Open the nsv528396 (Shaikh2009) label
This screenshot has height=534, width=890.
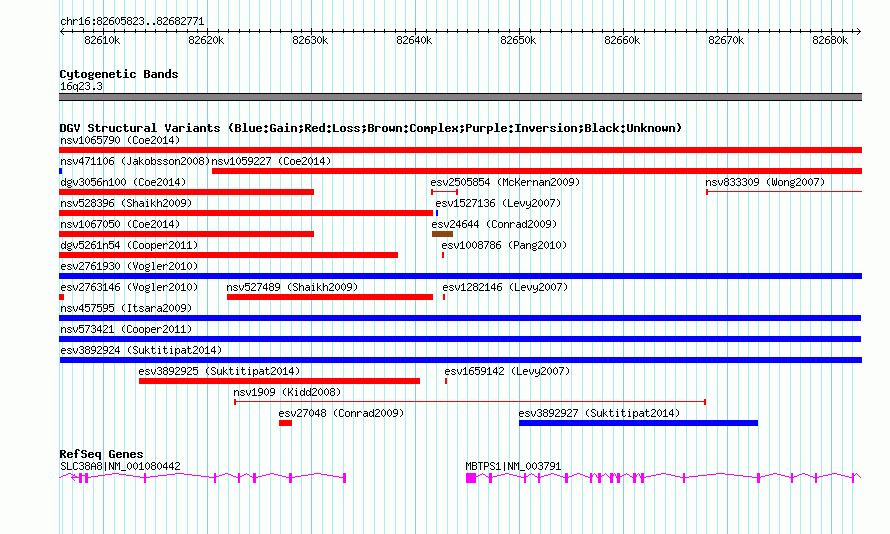126,203
